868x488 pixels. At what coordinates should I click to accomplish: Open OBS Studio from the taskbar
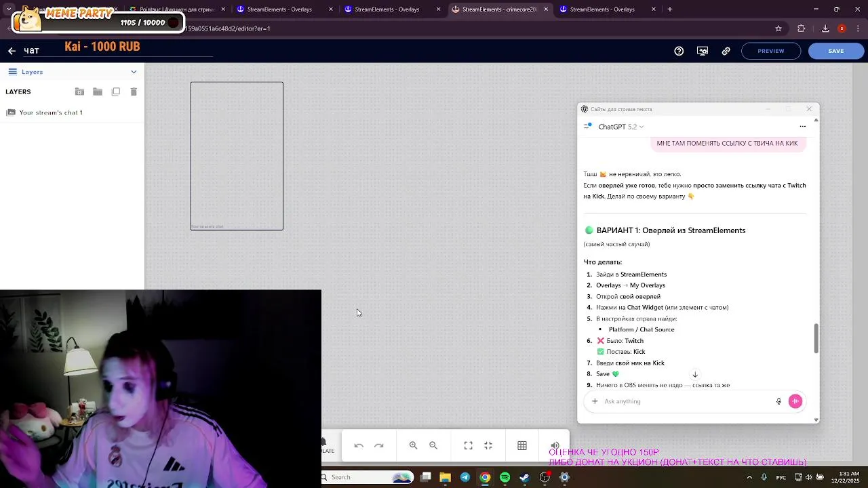click(545, 477)
